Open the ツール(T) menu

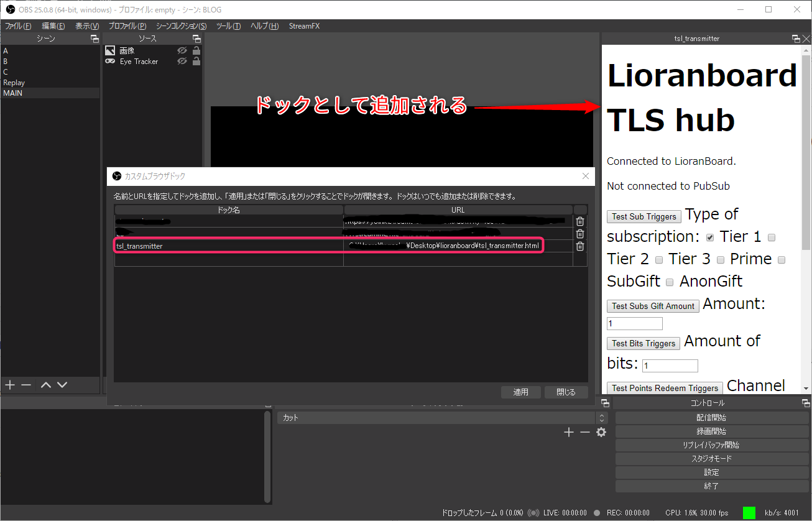[x=229, y=26]
